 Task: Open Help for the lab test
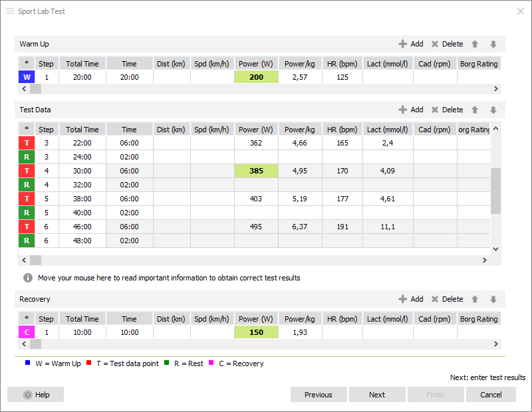(36, 395)
